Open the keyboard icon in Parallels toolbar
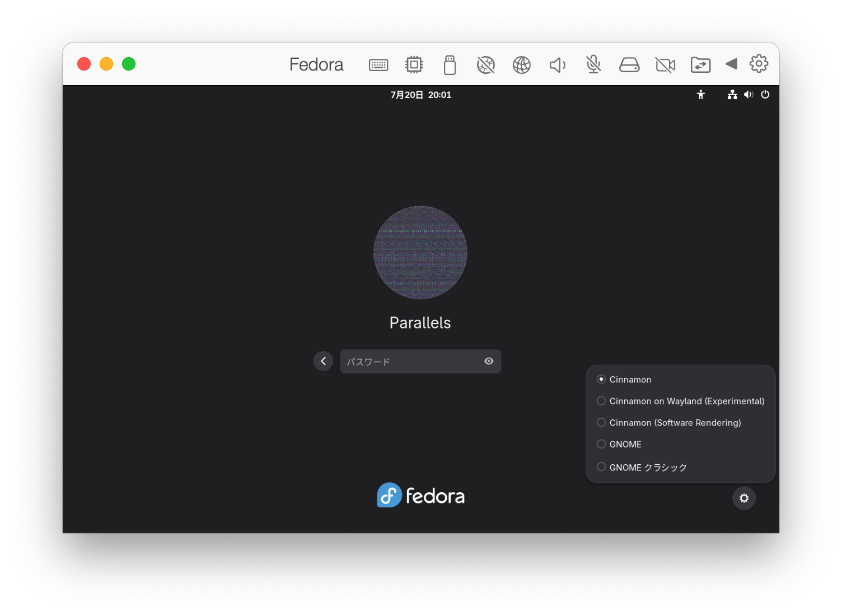This screenshot has width=842, height=616. click(x=378, y=65)
